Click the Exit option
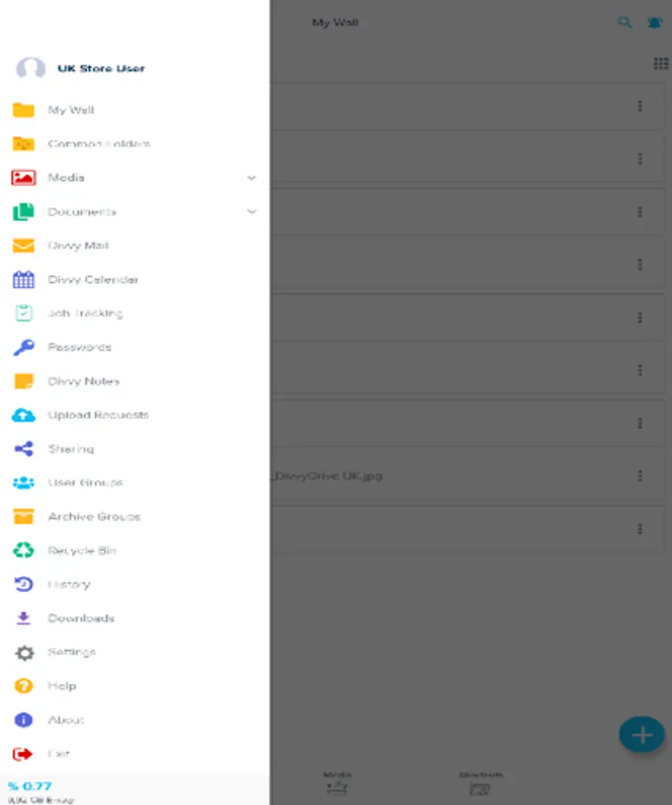672x805 pixels. pyautogui.click(x=134, y=754)
